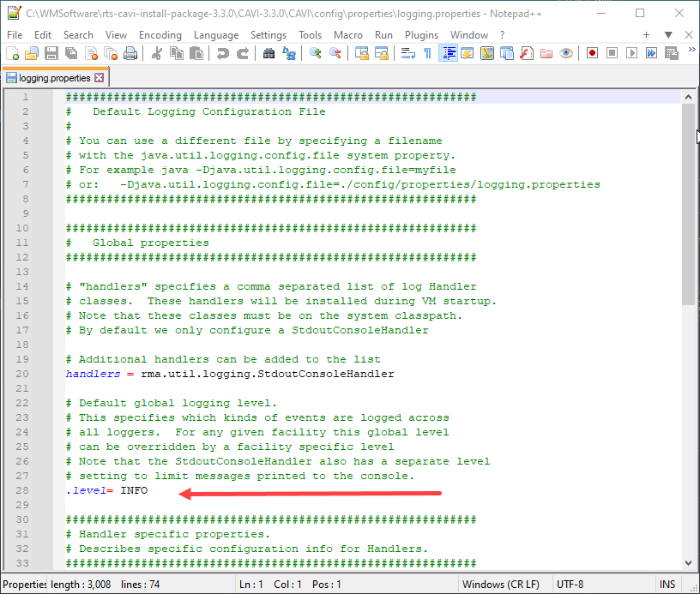Click the Zoom In magnifier icon

point(316,53)
